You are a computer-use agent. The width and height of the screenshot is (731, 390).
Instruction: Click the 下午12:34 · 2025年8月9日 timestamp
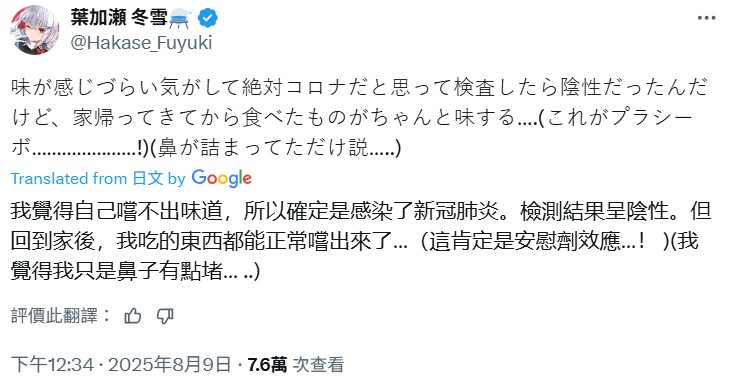[121, 364]
